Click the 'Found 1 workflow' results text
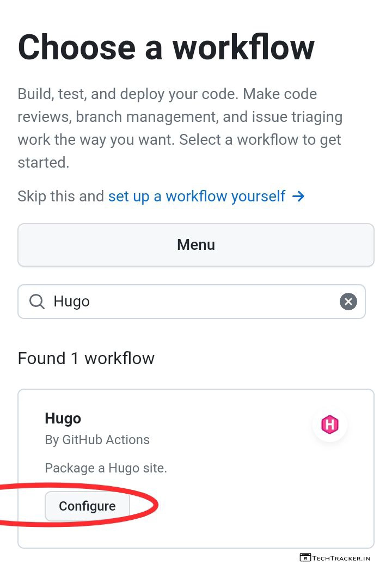392x571 pixels. pyautogui.click(x=86, y=358)
